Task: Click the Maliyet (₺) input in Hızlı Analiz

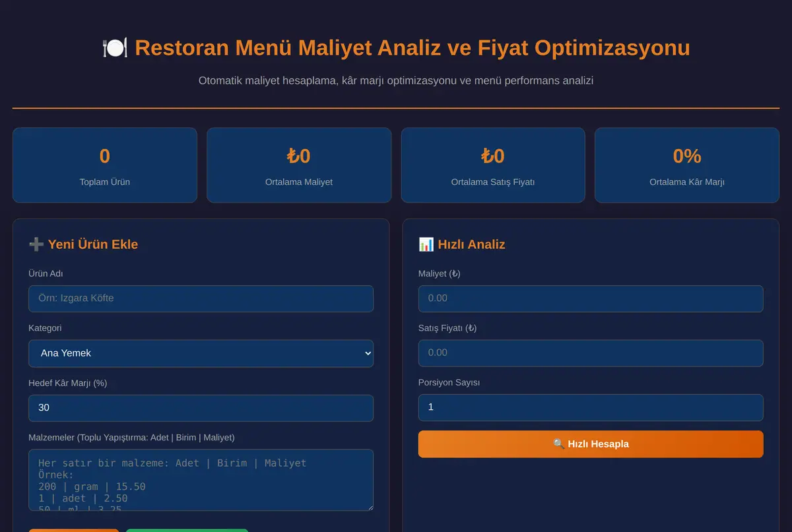Action: pos(591,298)
